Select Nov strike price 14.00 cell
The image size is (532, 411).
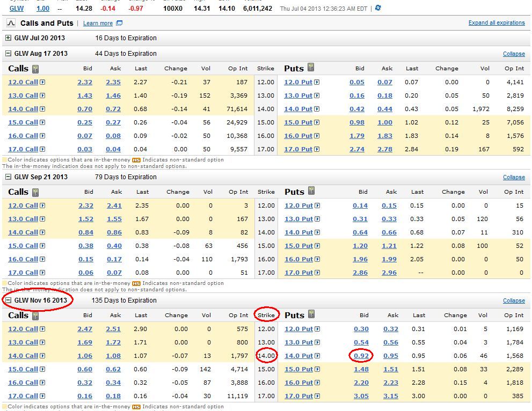(x=266, y=356)
